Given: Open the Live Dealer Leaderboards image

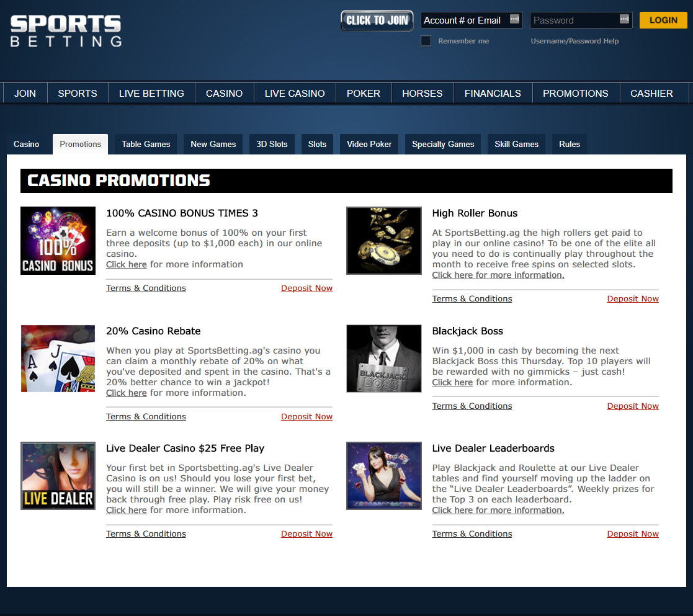Looking at the screenshot, I should [383, 476].
